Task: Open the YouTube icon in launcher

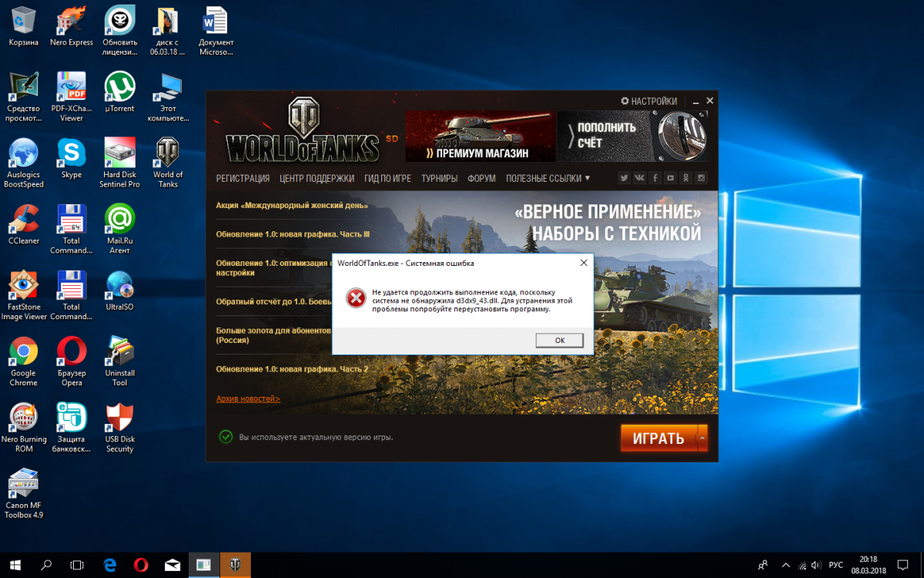Action: click(x=671, y=178)
